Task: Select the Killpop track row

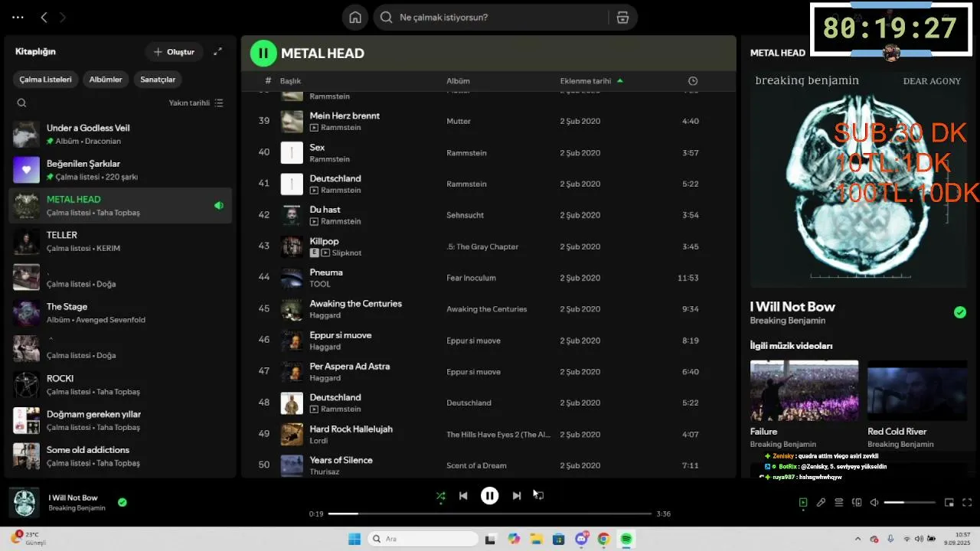Action: coord(488,246)
